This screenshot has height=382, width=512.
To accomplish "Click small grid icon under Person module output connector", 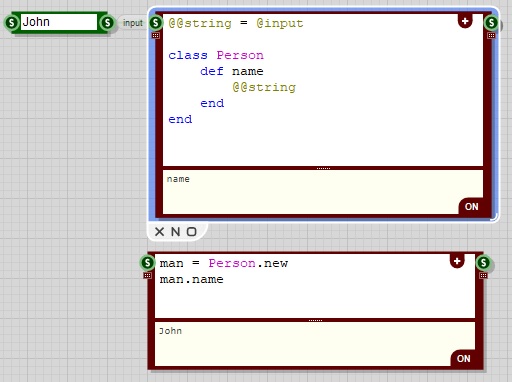I will [x=491, y=35].
